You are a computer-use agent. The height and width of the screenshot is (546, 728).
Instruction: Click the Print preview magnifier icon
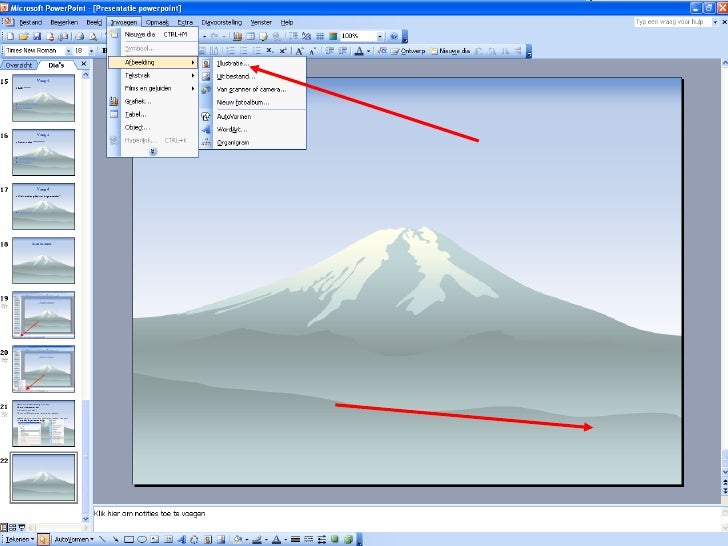click(x=93, y=36)
